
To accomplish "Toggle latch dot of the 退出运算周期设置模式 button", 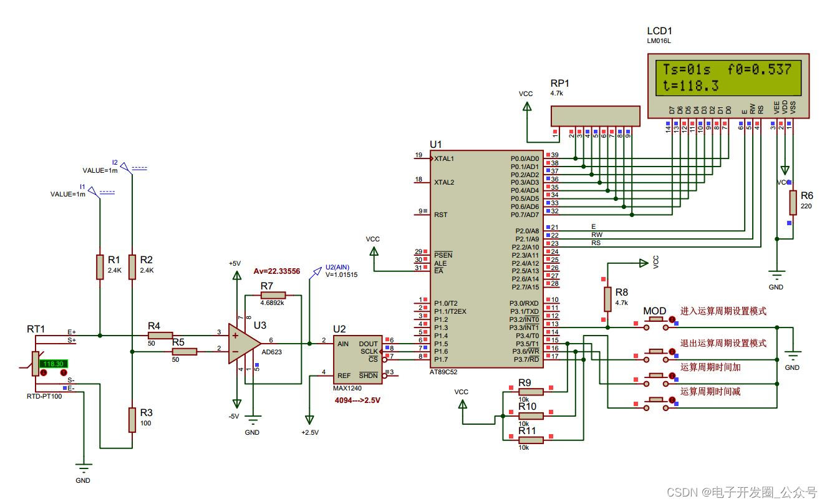I will 672,352.
